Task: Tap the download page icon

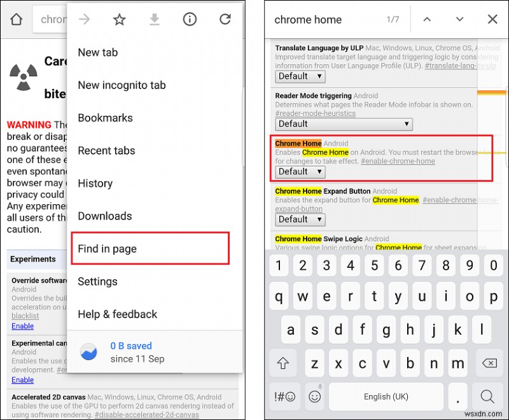Action: pos(154,20)
